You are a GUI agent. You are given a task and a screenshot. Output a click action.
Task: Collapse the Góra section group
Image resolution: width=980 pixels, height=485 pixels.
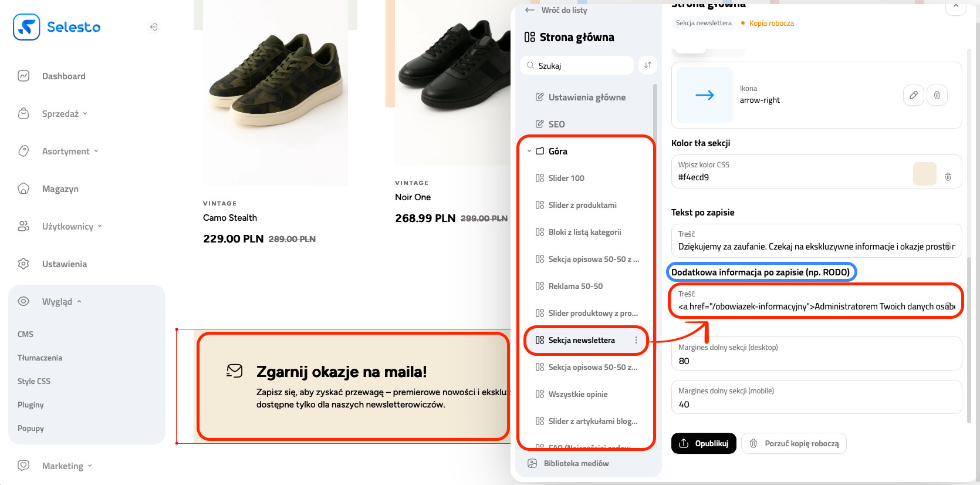pos(529,151)
